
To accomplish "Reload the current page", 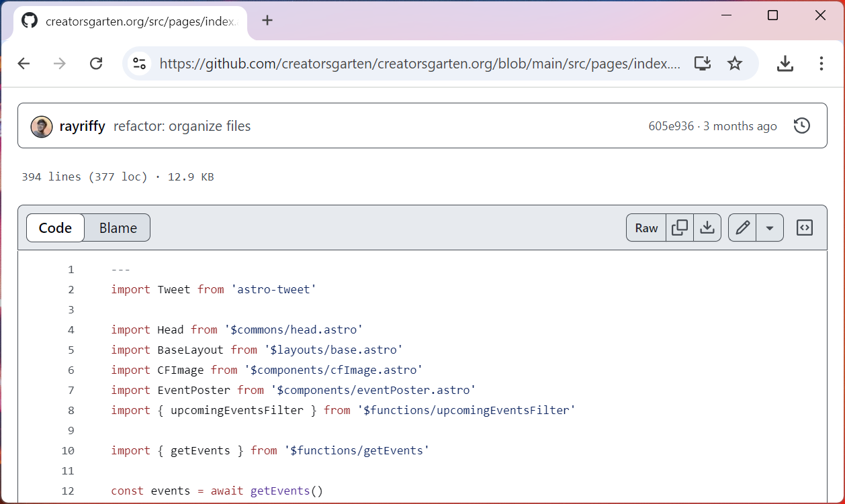I will coord(96,63).
